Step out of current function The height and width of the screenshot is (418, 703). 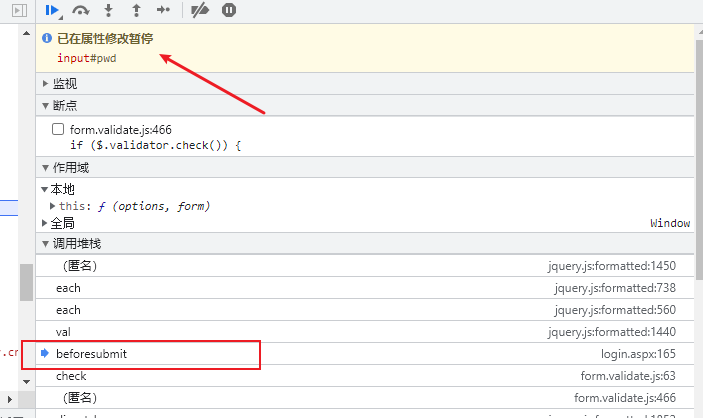[x=136, y=10]
